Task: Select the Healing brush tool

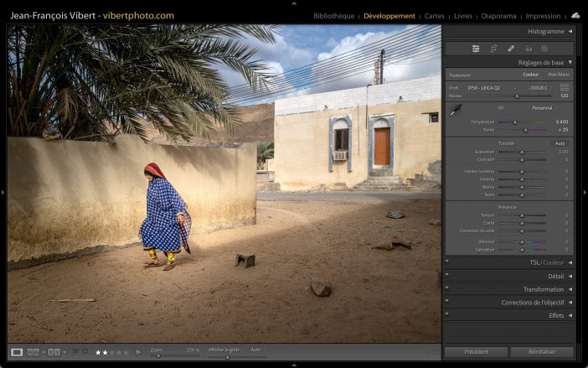Action: tap(511, 49)
